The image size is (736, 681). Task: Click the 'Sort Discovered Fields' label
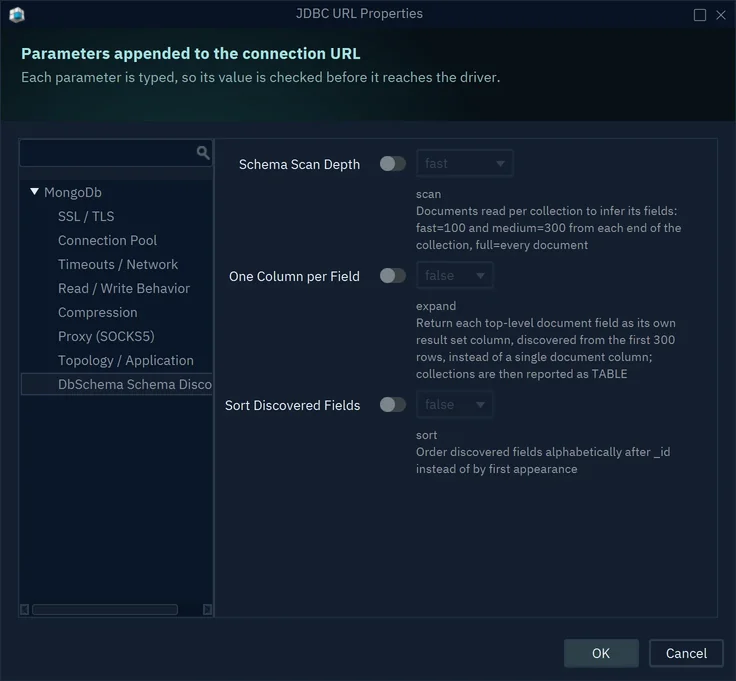(292, 406)
